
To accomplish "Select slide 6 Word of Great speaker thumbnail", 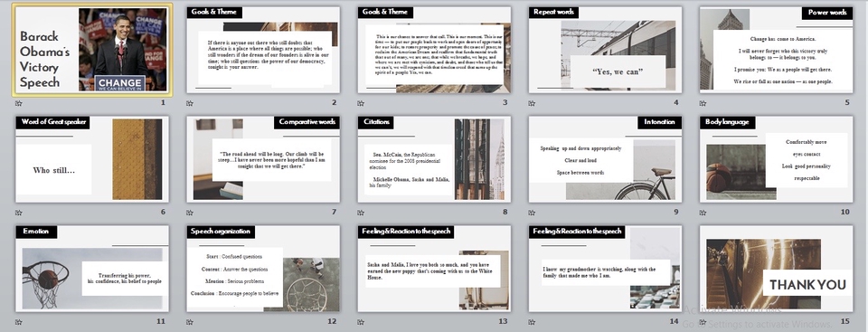I will 92,159.
